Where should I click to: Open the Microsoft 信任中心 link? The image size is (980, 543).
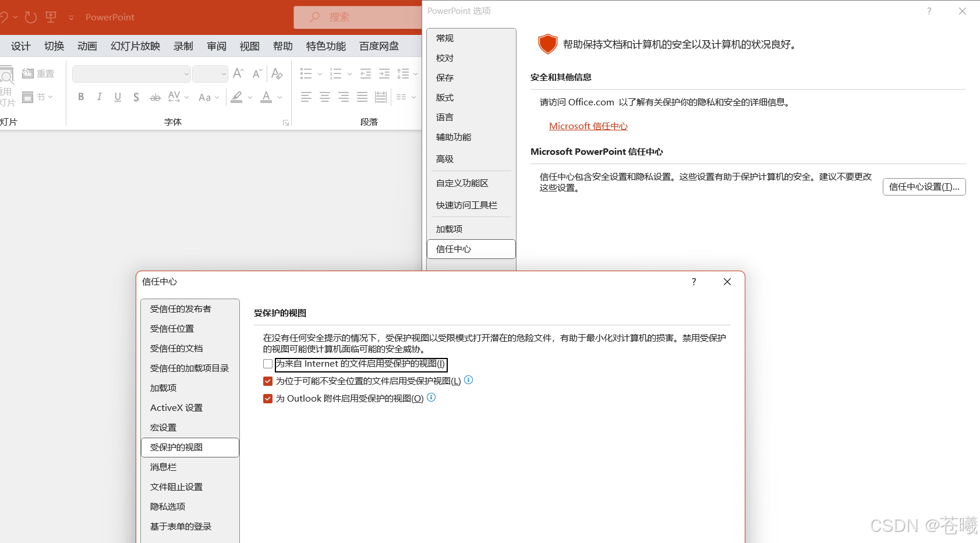point(588,126)
